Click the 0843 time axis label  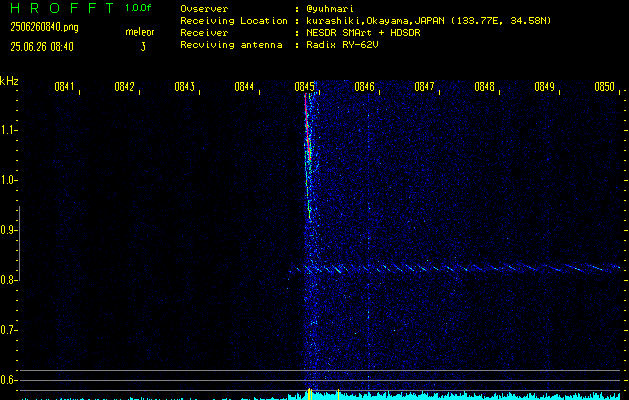point(185,87)
